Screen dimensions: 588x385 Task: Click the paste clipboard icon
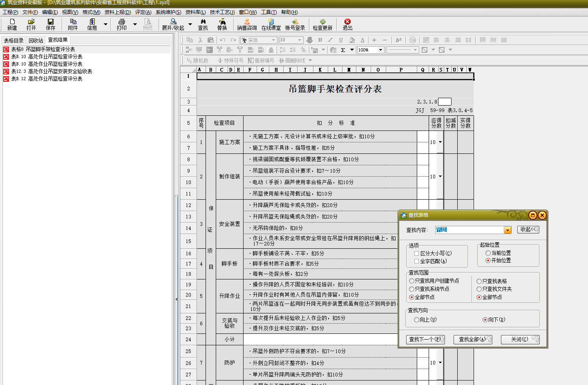[211, 40]
